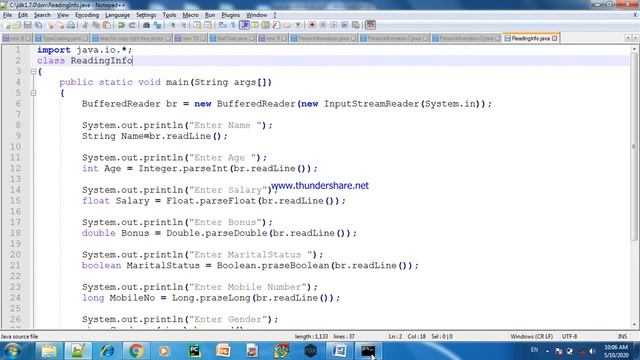Click the editor vertical scrollbar thumb
This screenshot has width=640, height=360.
[634, 146]
